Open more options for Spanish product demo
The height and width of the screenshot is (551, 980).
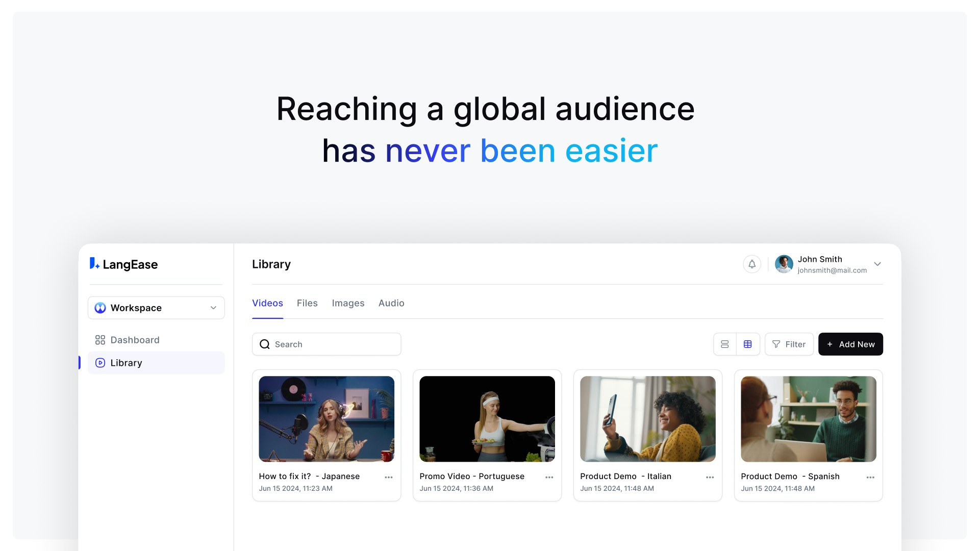[871, 478]
